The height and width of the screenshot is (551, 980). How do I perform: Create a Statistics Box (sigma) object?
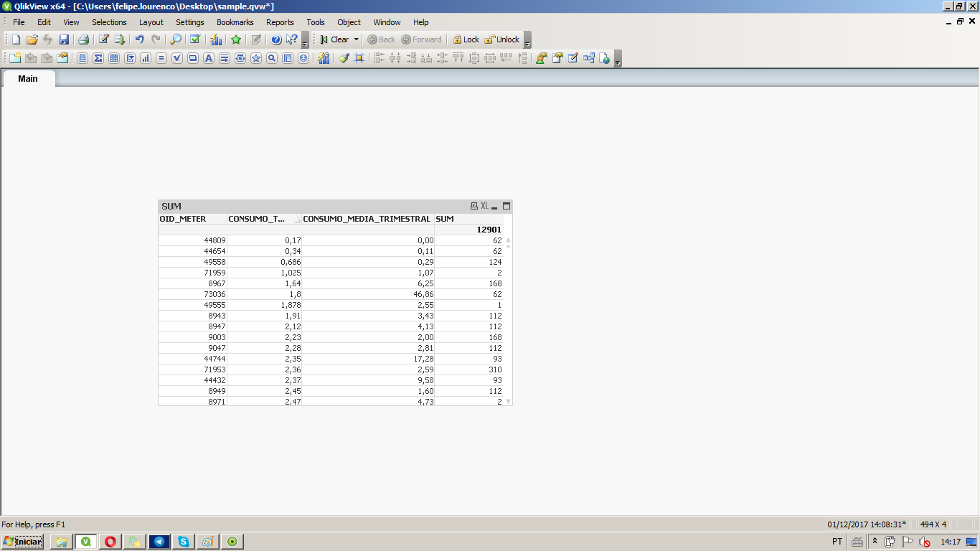click(98, 58)
